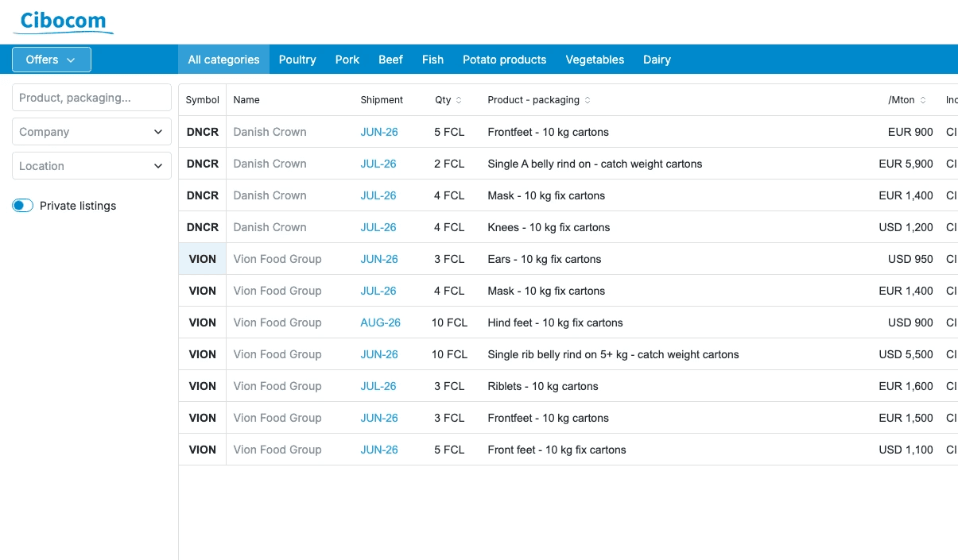Sort by the /Mton price column
This screenshot has width=958, height=560.
pyautogui.click(x=907, y=100)
